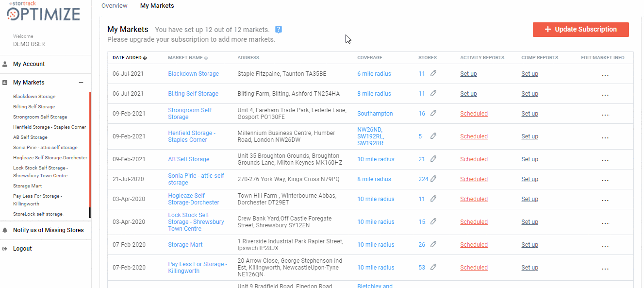
Task: Open Henfield Storage coverage postcodes link
Action: point(370,136)
